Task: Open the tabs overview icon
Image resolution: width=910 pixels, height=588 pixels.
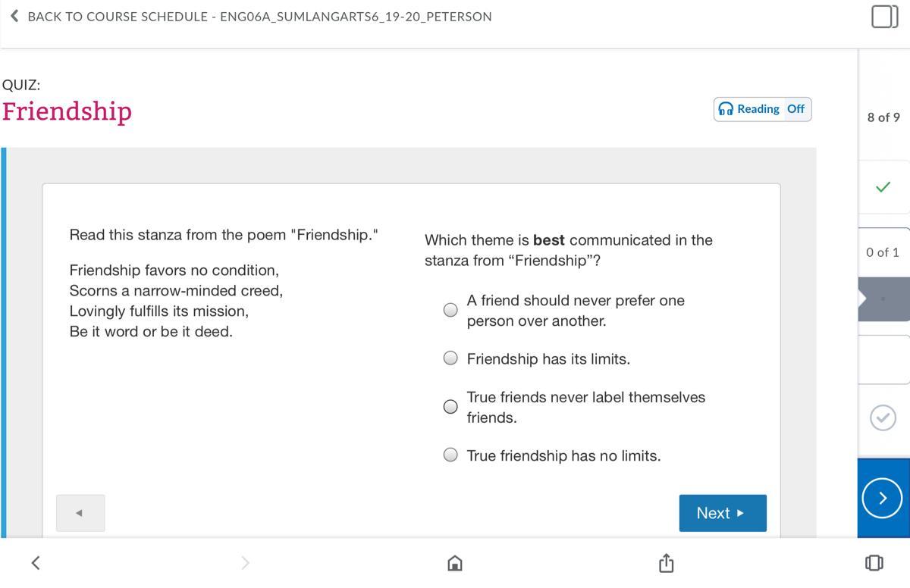Action: coord(874,562)
